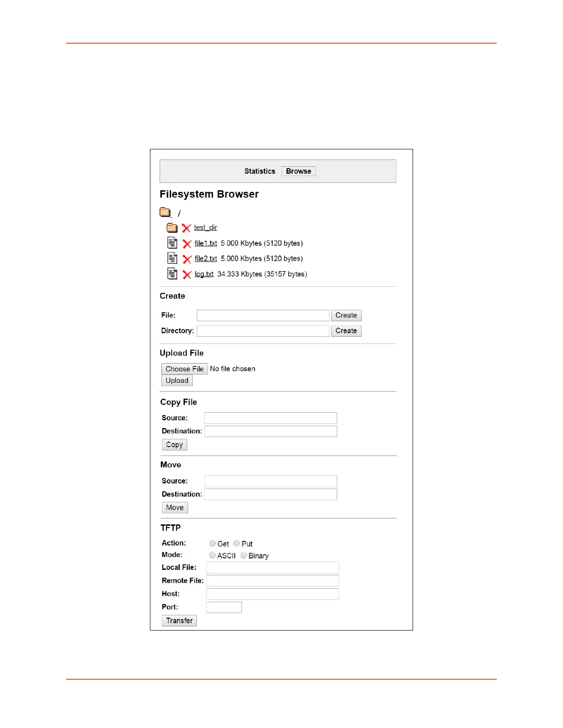Viewport: 563px width, 728px height.
Task: Select the Put action radio button
Action: pos(236,543)
